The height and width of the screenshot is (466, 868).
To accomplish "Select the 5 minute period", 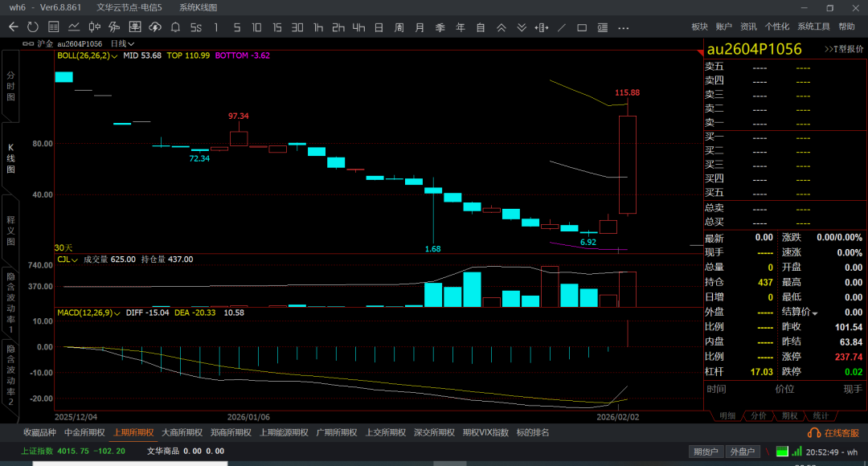I will 237,27.
